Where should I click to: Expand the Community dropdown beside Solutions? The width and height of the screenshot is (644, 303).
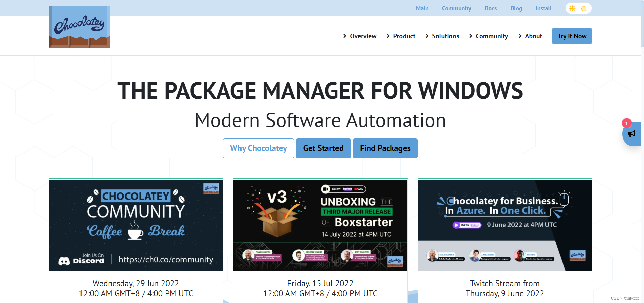[488, 36]
